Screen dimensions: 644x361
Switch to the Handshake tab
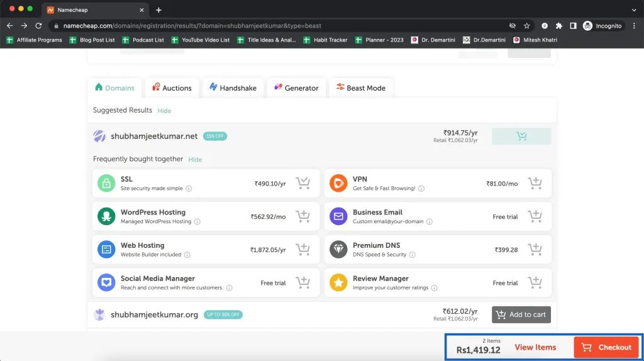233,88
